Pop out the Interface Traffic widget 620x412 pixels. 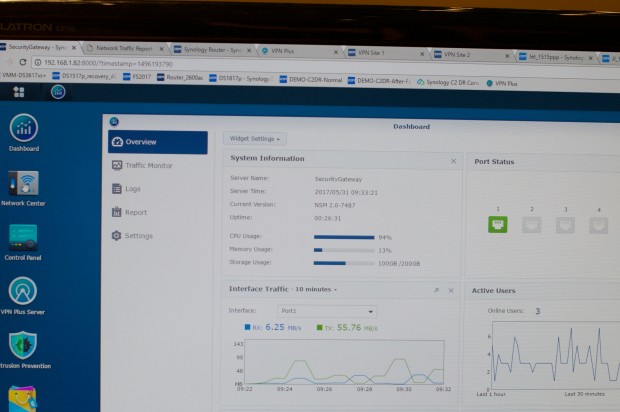click(435, 290)
